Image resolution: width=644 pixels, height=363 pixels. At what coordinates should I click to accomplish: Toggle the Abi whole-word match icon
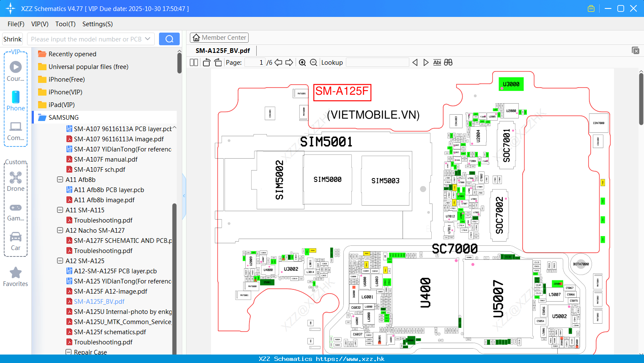pyautogui.click(x=437, y=62)
